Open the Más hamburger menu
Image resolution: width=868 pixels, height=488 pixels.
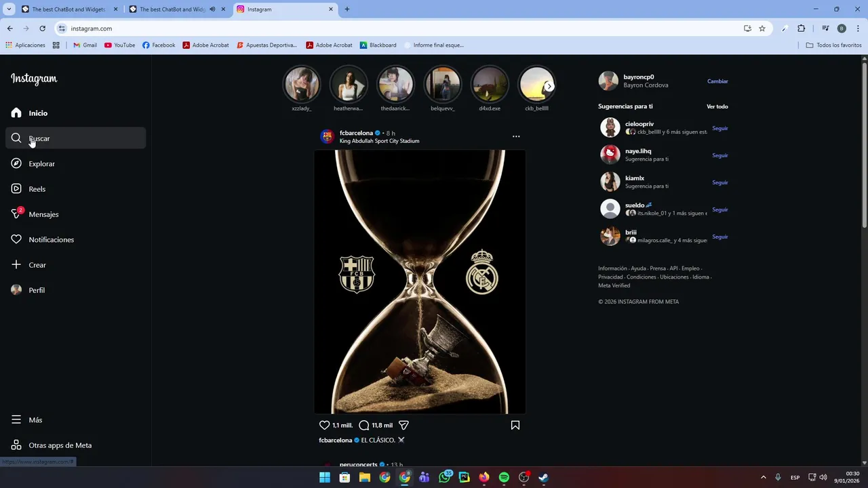coord(16,420)
